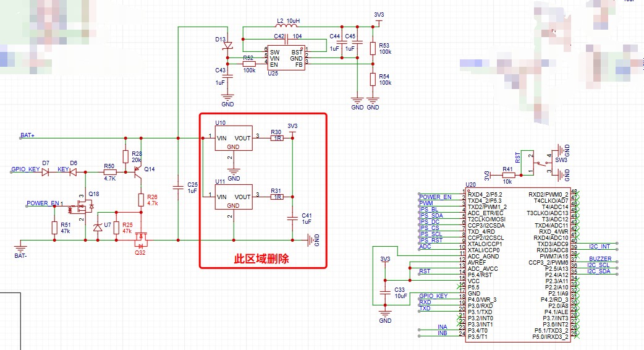This screenshot has height=350, width=644.
Task: Click the U20 designator text
Action: [x=471, y=185]
